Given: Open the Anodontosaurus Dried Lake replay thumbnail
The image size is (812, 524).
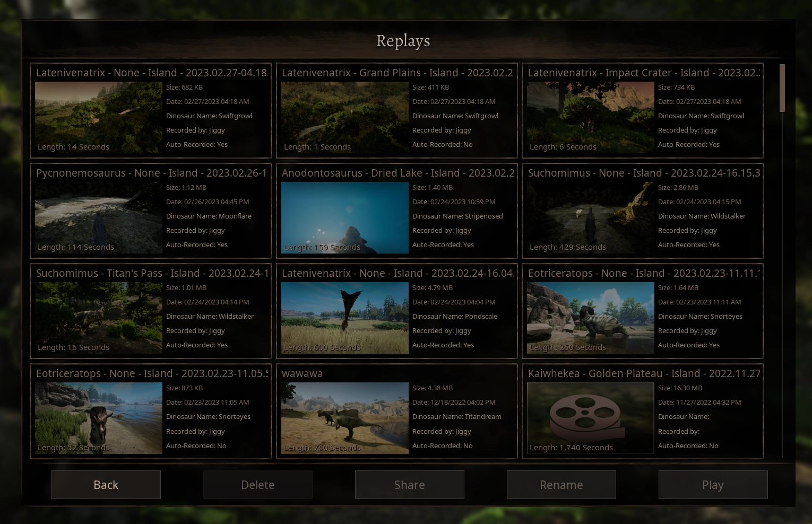Looking at the screenshot, I should 344,217.
